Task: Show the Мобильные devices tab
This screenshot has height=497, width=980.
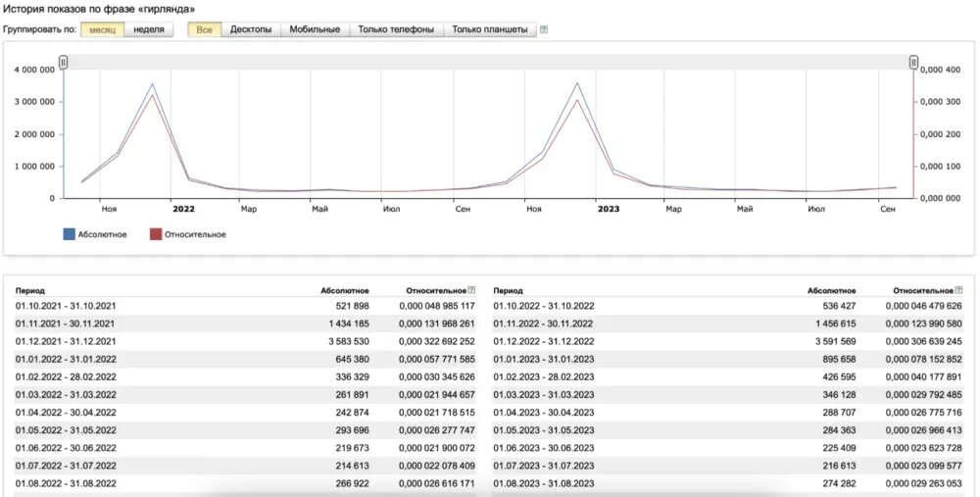Action: point(315,29)
